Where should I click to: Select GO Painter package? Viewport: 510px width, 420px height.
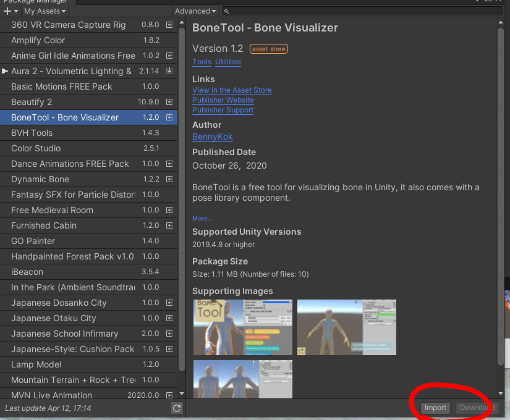[88, 241]
